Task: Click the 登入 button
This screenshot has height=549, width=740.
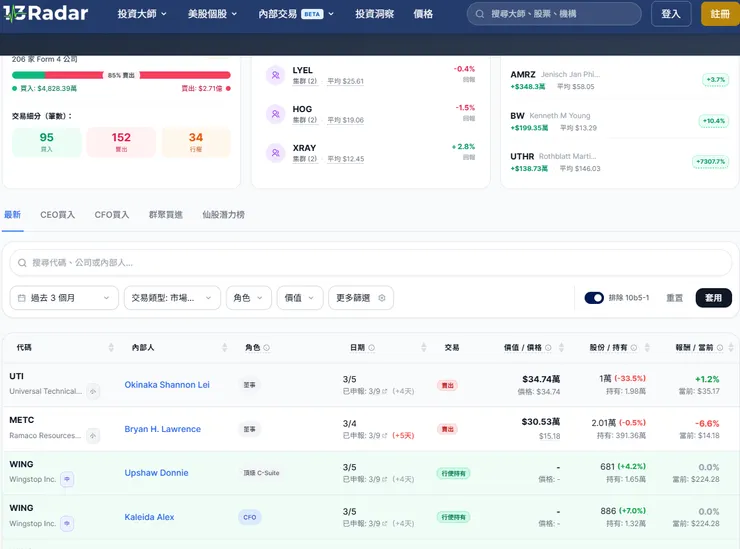Action: point(671,14)
